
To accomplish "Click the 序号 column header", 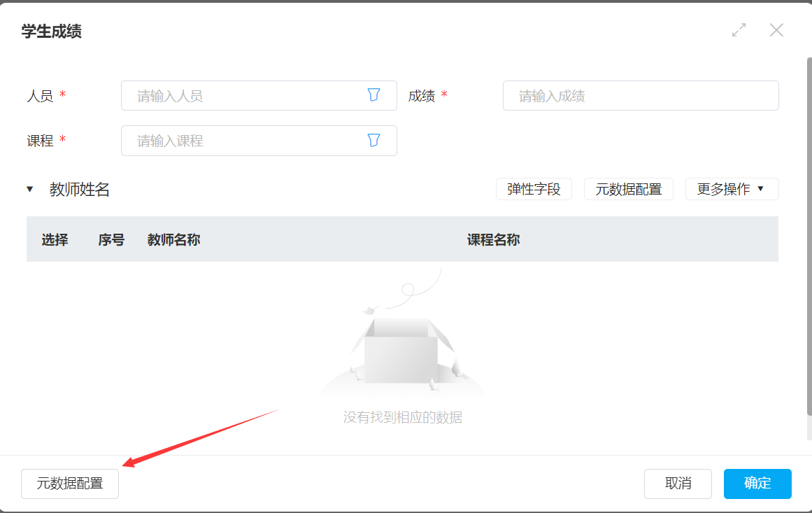I will pos(111,240).
